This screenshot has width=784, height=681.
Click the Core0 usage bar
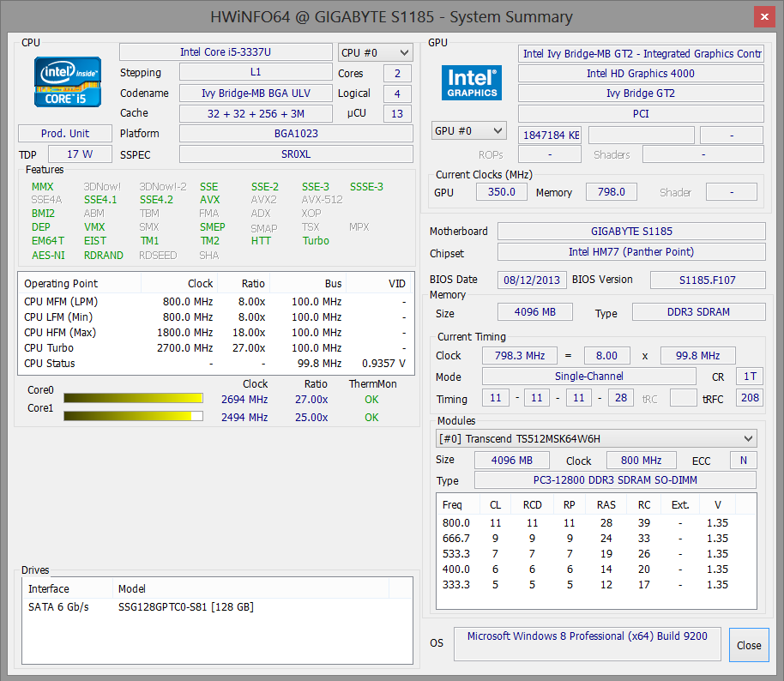[133, 398]
